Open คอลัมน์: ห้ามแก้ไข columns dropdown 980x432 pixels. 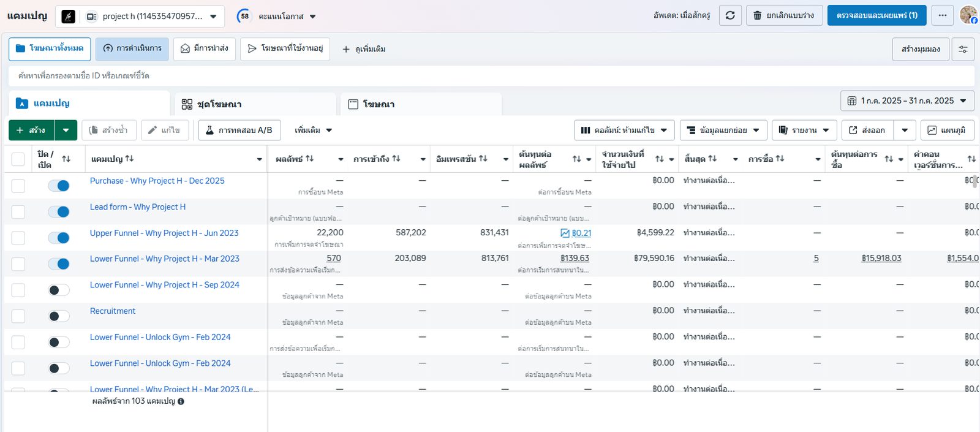(624, 131)
